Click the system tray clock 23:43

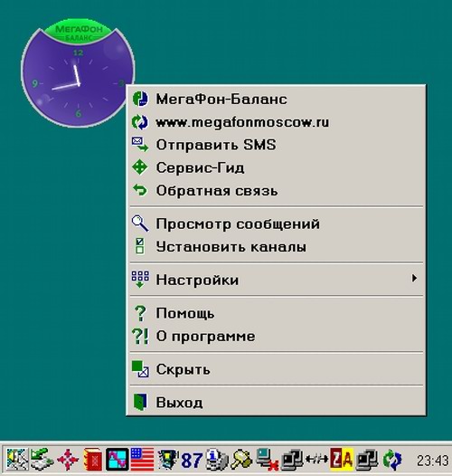tap(432, 461)
